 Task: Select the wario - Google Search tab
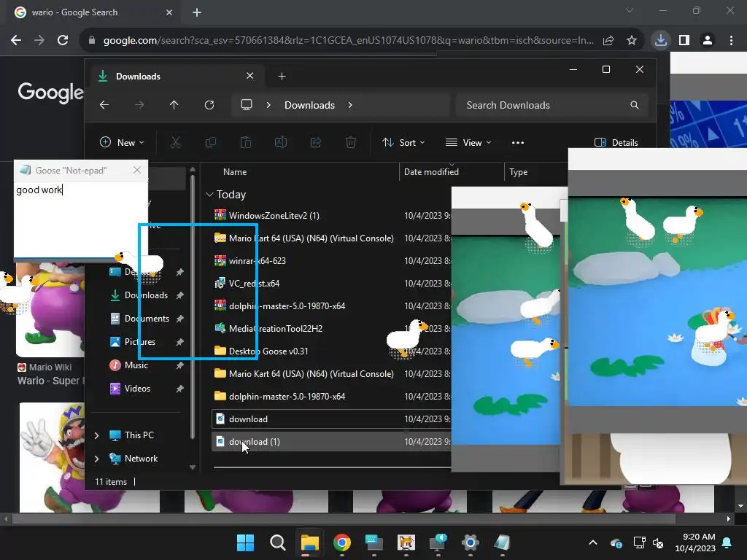coord(93,12)
